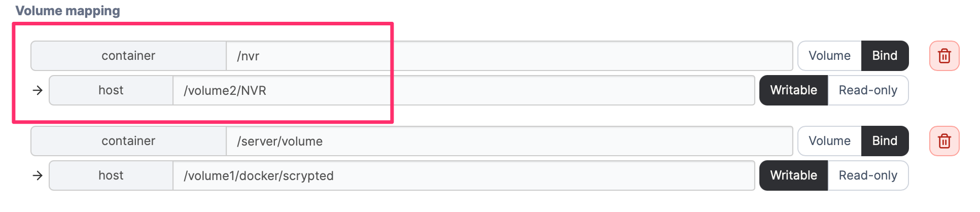Click the arrow beside /volume1/docker/scrypted host
The width and height of the screenshot is (980, 212).
[x=38, y=175]
